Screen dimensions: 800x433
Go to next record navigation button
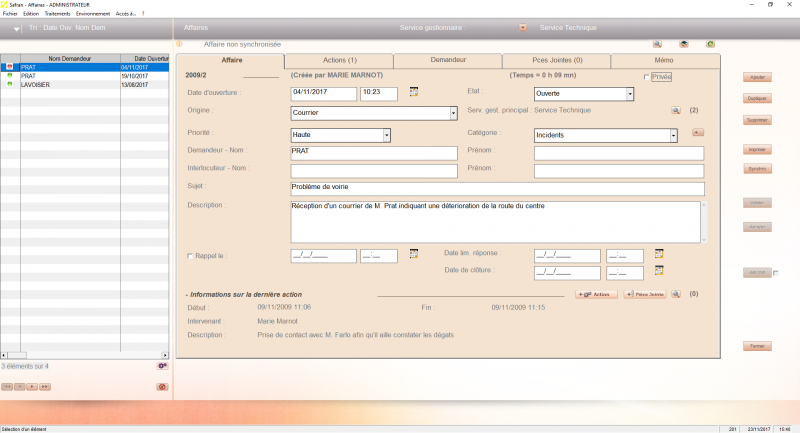(x=32, y=387)
